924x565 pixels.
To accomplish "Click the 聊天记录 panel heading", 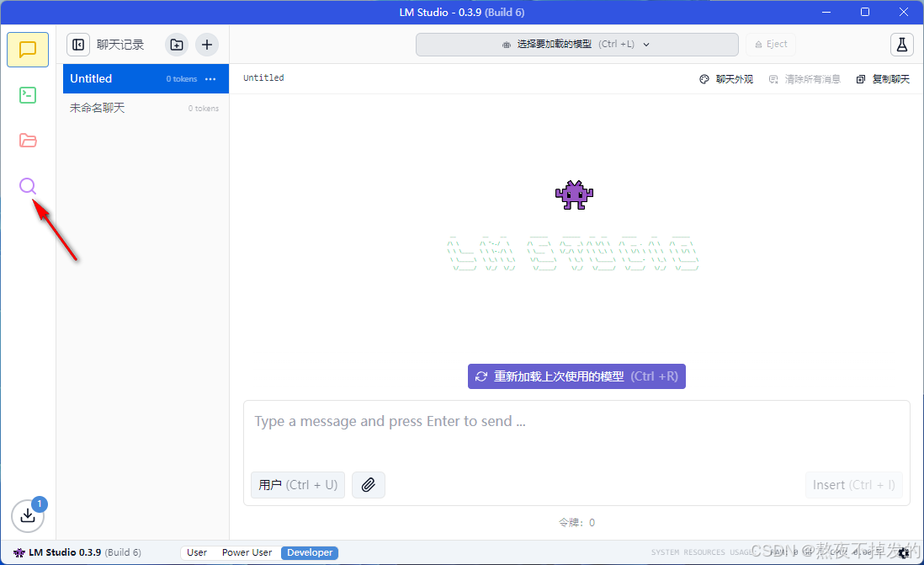I will point(120,45).
